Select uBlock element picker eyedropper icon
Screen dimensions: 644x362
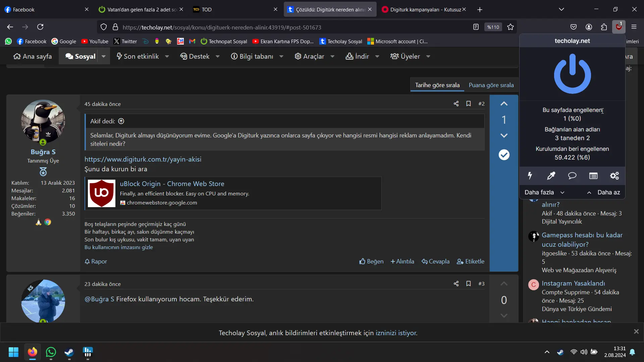551,176
